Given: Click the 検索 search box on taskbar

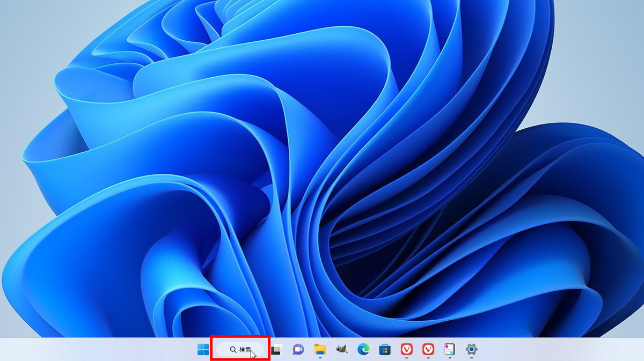Looking at the screenshot, I should (x=240, y=350).
